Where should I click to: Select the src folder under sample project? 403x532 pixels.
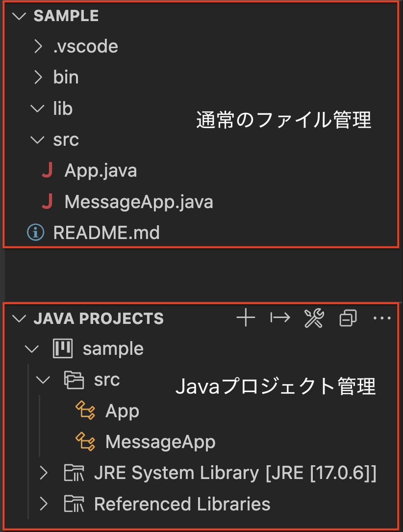[107, 380]
